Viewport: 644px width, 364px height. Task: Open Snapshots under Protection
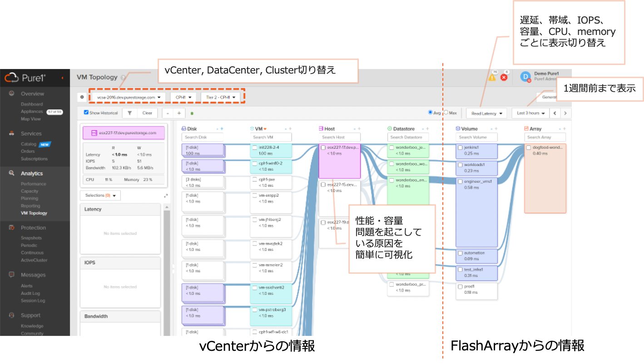(31, 238)
